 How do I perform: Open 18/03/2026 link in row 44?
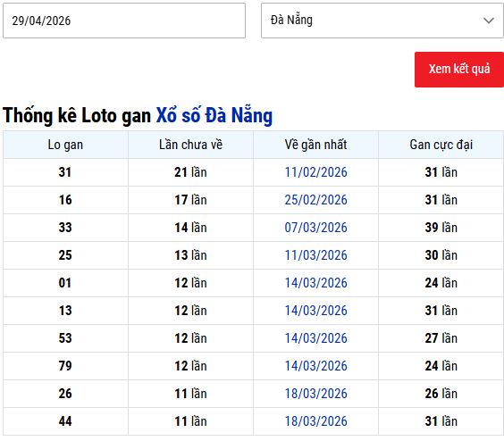click(x=316, y=421)
